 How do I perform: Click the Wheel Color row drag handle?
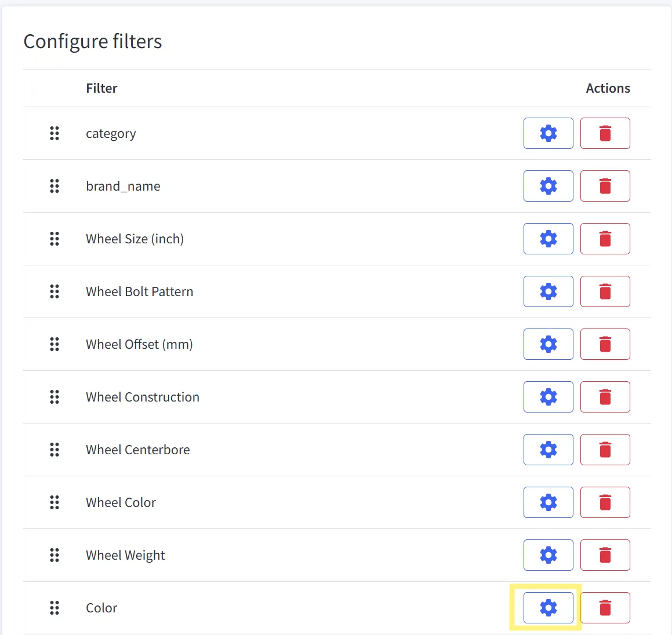tap(55, 502)
